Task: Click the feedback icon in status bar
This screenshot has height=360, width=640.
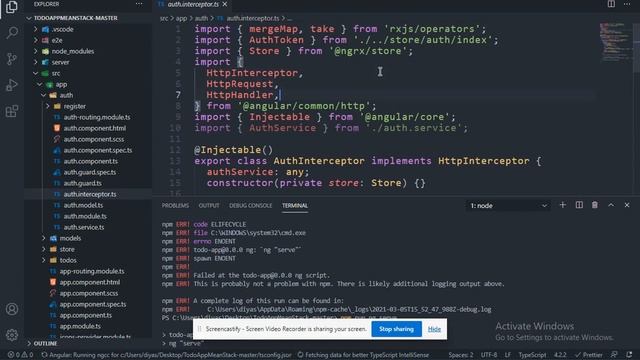Action: tap(614, 355)
